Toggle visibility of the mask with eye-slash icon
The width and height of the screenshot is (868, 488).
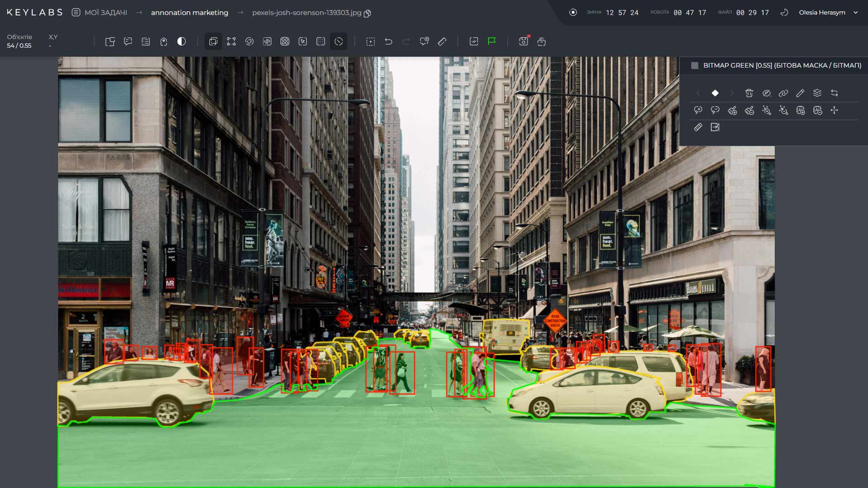pyautogui.click(x=766, y=93)
